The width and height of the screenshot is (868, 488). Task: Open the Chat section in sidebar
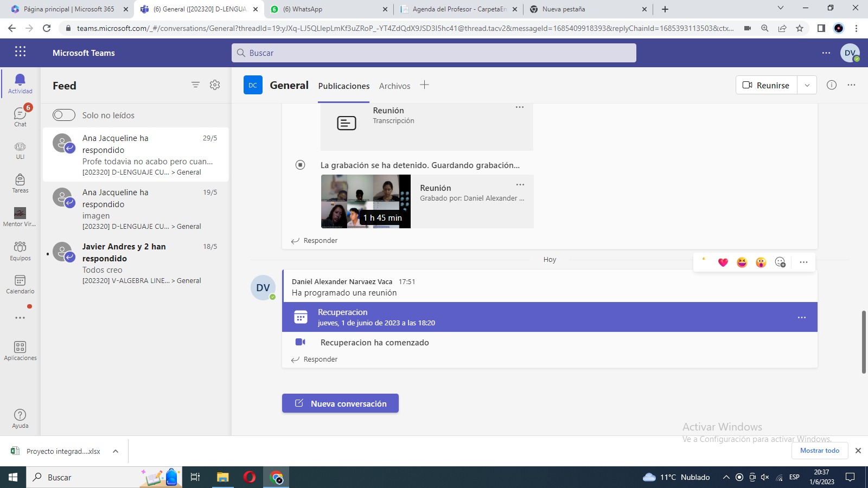20,117
